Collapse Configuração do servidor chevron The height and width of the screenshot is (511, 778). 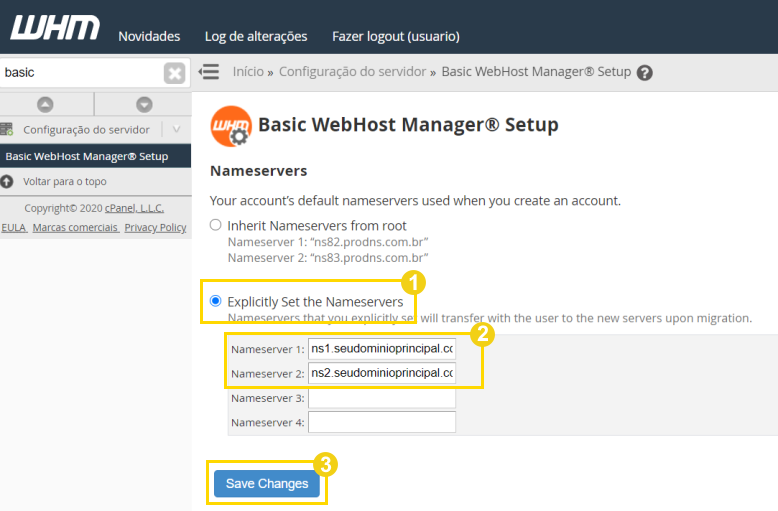[x=176, y=129]
